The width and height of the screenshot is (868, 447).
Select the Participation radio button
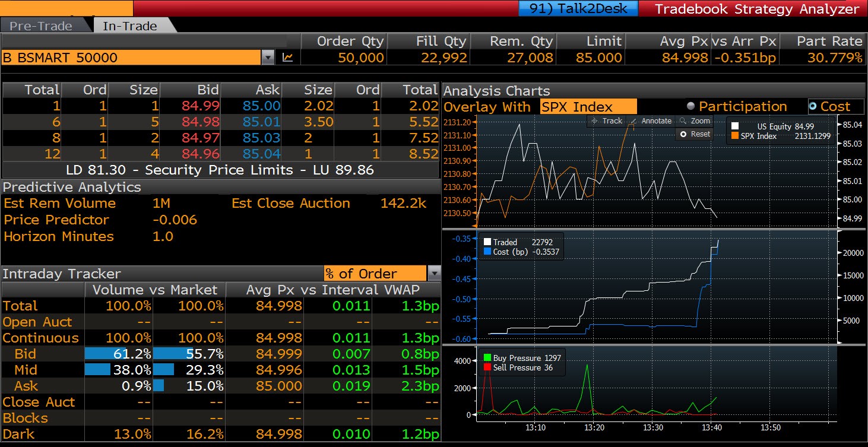(x=690, y=107)
